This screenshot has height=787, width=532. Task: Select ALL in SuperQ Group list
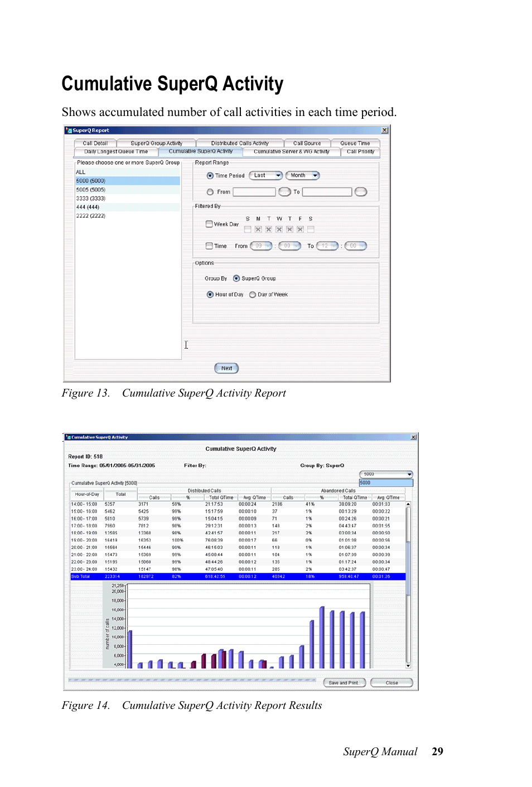coord(128,172)
